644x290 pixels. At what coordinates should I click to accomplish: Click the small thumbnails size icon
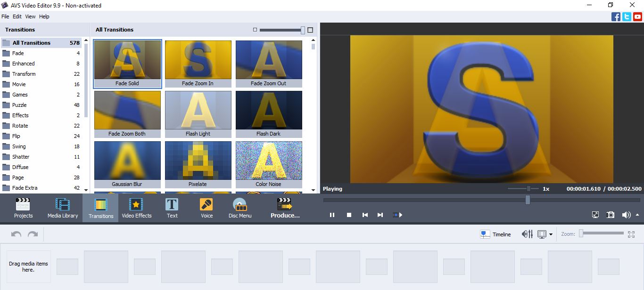coord(255,30)
